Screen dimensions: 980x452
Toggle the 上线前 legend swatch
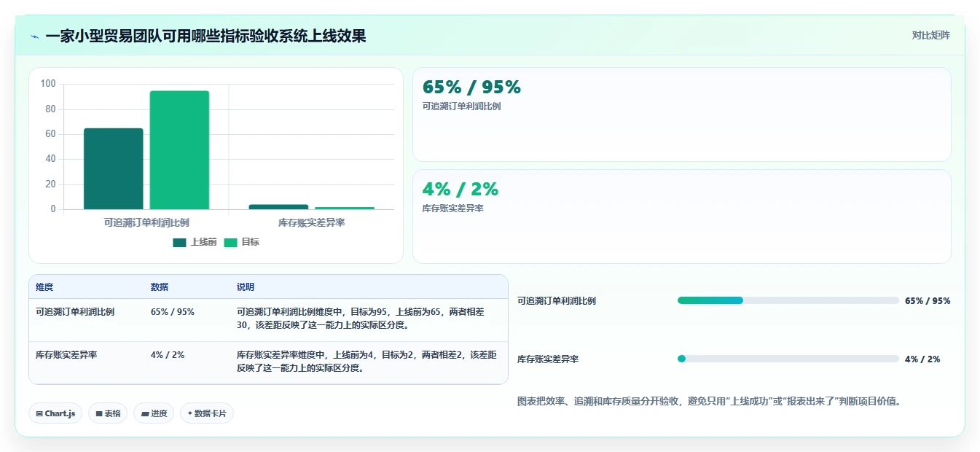(179, 242)
